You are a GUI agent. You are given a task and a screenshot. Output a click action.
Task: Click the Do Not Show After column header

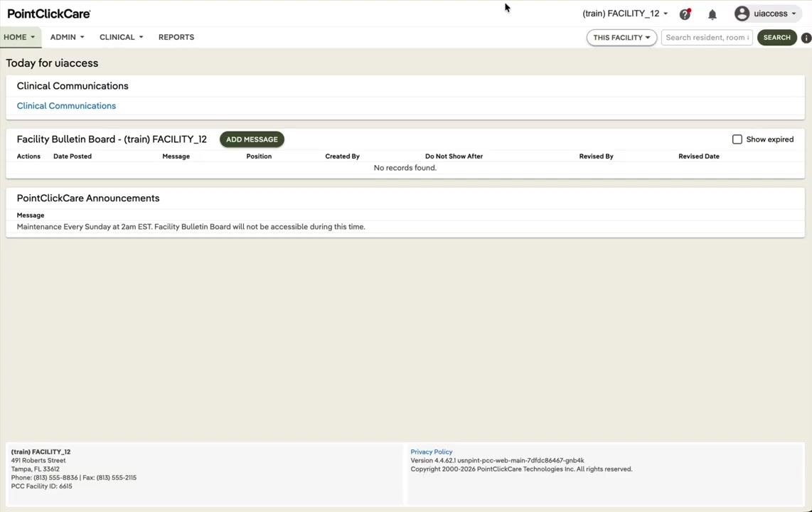tap(454, 156)
